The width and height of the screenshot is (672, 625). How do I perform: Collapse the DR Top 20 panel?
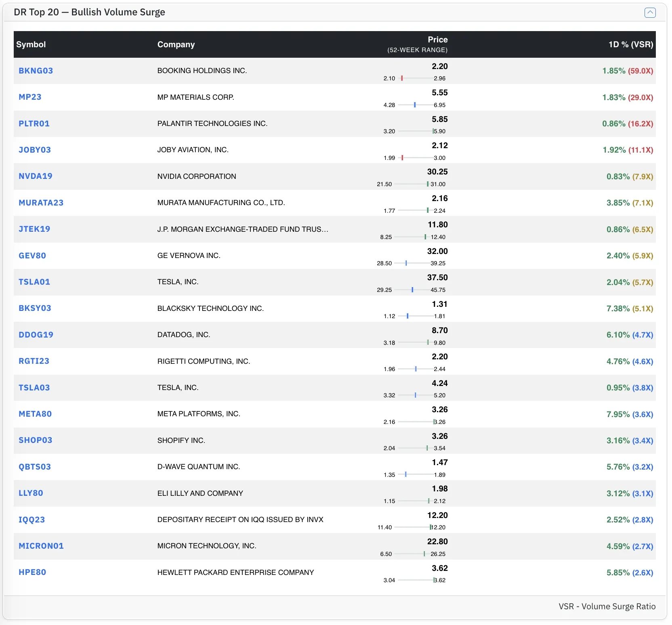click(650, 13)
